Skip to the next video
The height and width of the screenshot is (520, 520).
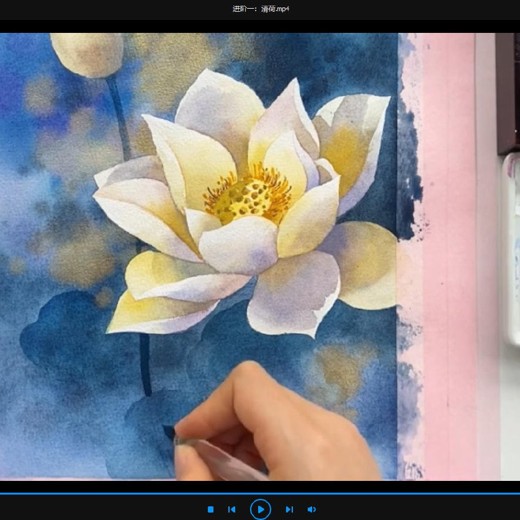(x=289, y=509)
